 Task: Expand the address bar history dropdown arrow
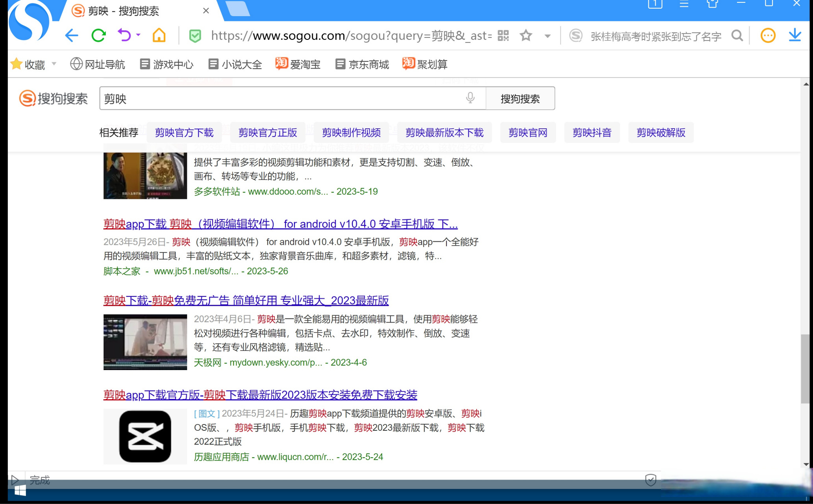point(547,36)
